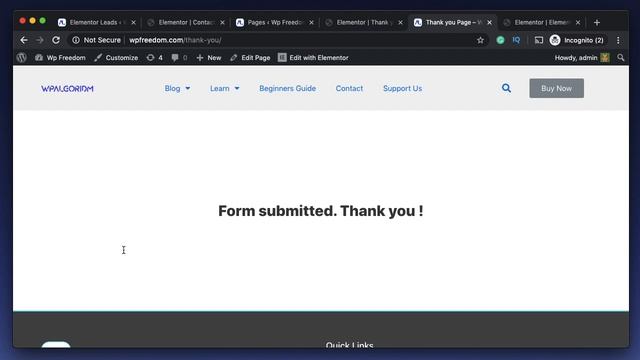Expand the Blog dropdown menu
This screenshot has height=360, width=640.
tap(177, 88)
